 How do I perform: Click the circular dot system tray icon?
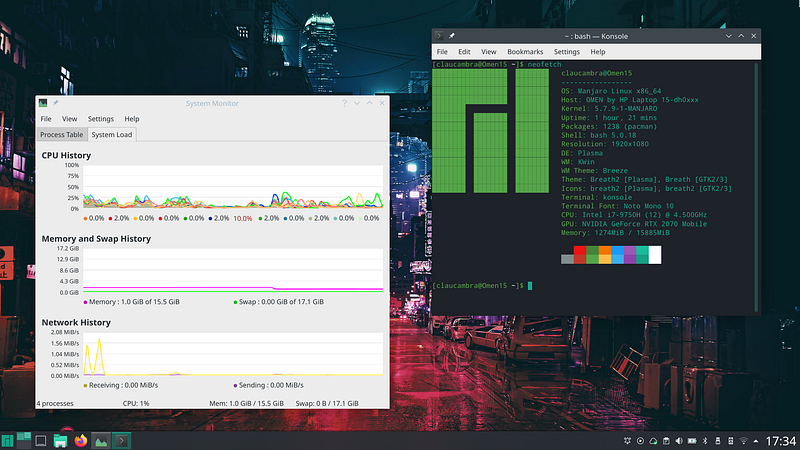point(640,441)
